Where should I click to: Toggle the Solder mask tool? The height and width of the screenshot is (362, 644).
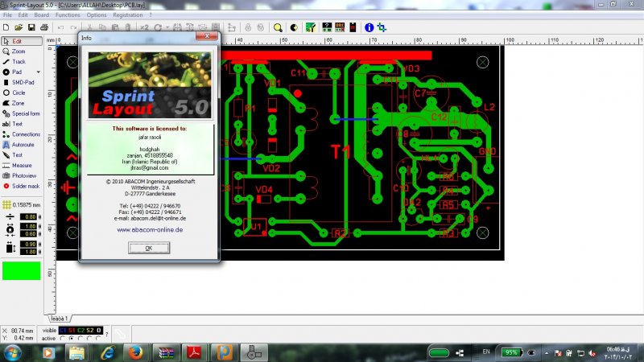(22, 186)
